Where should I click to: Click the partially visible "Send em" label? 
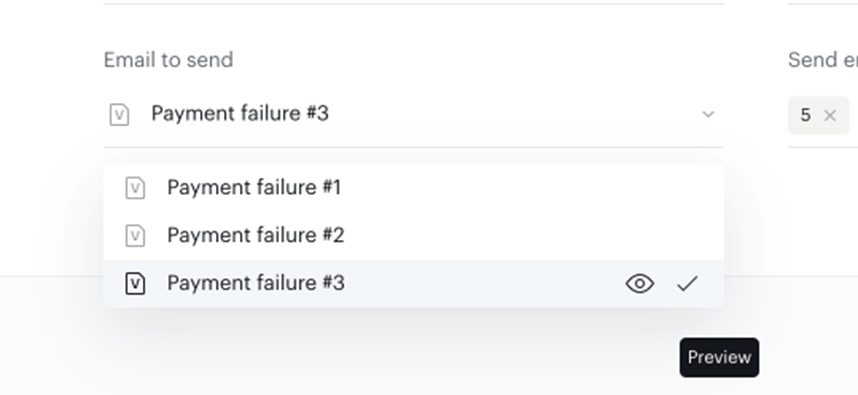click(822, 60)
